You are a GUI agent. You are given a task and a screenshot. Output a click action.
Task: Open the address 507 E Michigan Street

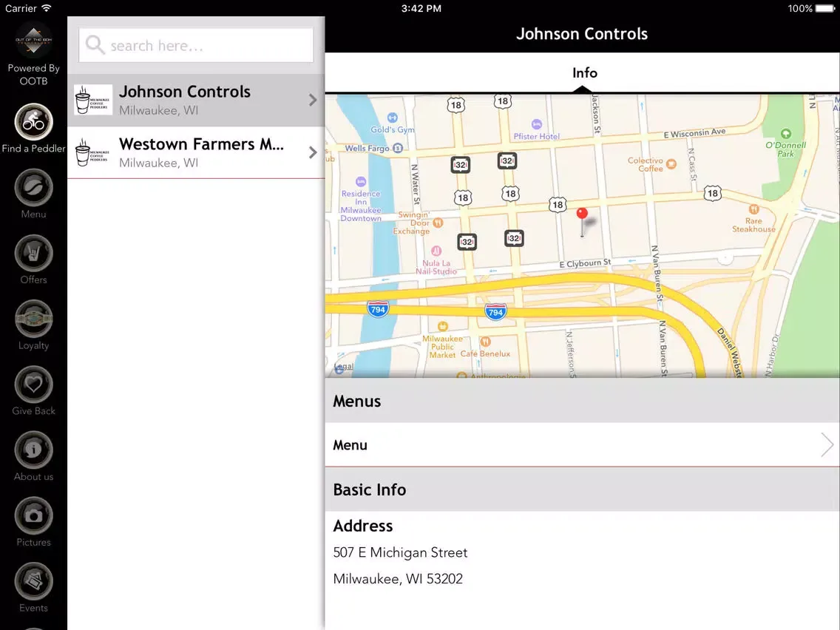point(400,552)
